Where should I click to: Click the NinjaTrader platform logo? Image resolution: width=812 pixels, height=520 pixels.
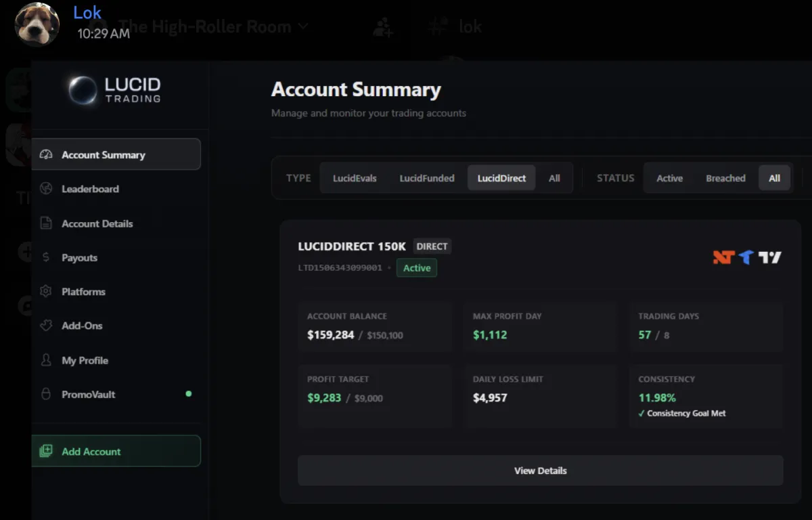(723, 257)
